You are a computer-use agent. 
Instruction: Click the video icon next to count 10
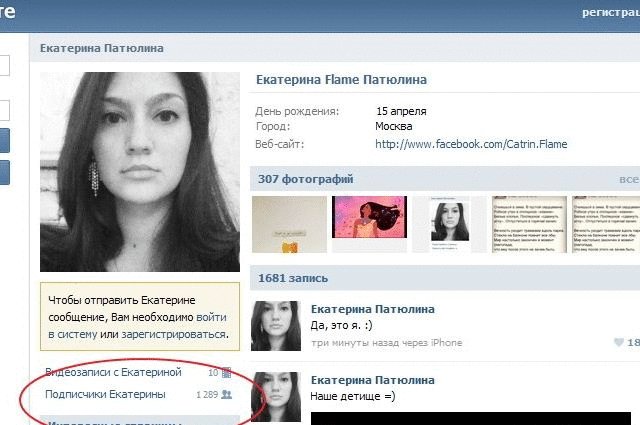pyautogui.click(x=227, y=372)
